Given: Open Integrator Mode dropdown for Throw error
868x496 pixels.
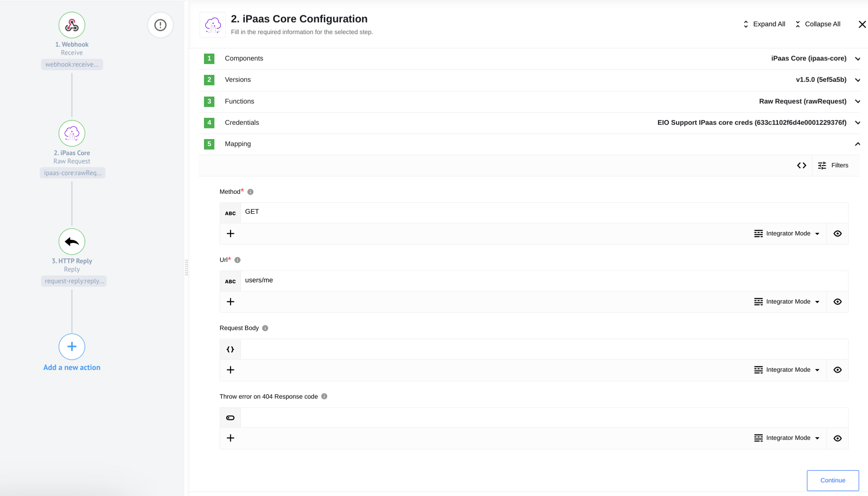Looking at the screenshot, I should pos(787,438).
